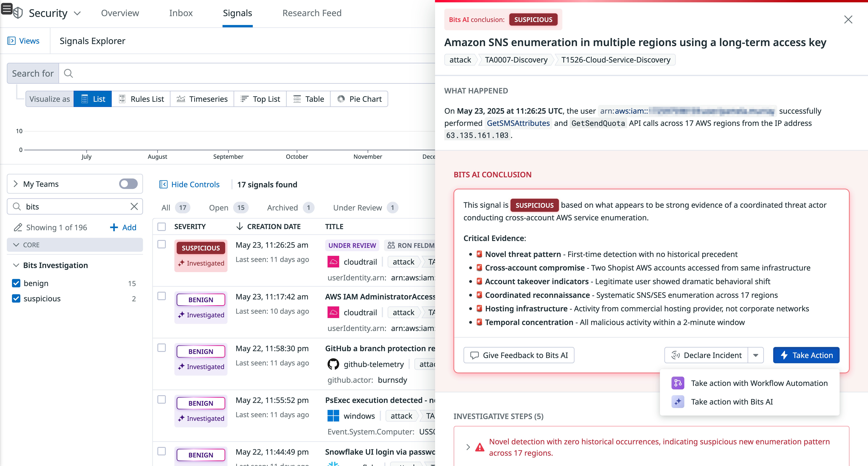Click the creation date sort arrow

(x=240, y=227)
